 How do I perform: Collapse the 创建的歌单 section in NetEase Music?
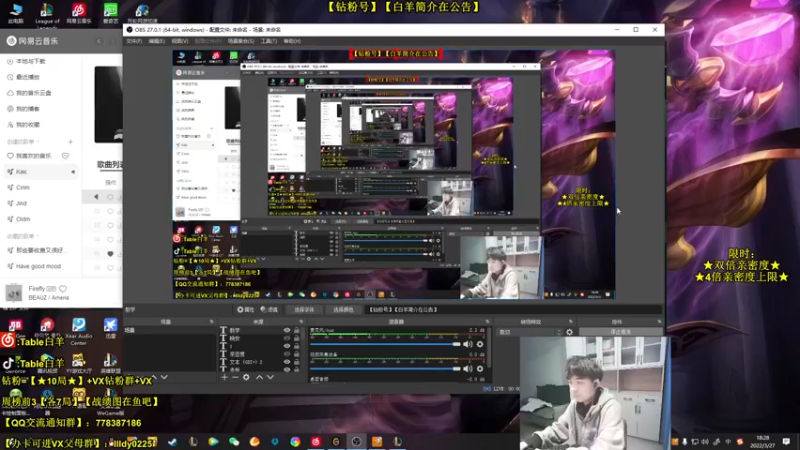[x=37, y=142]
